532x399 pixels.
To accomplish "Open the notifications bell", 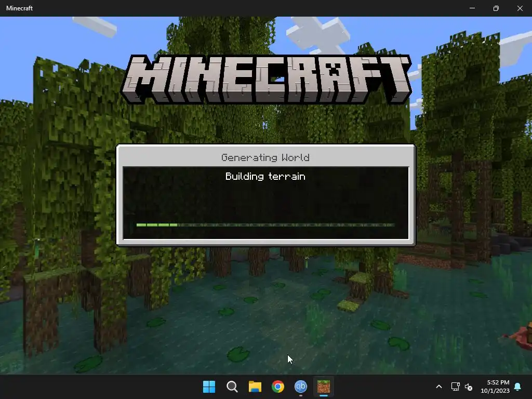I will [x=518, y=387].
